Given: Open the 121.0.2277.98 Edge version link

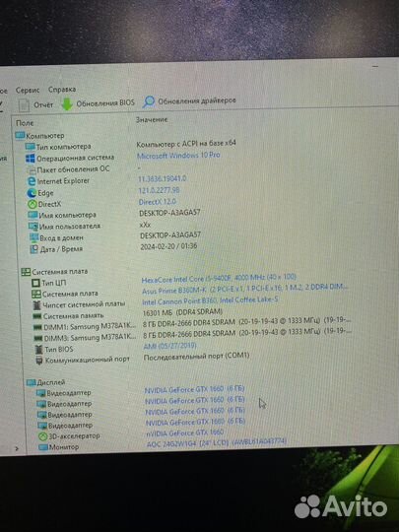Looking at the screenshot, I should [x=160, y=190].
